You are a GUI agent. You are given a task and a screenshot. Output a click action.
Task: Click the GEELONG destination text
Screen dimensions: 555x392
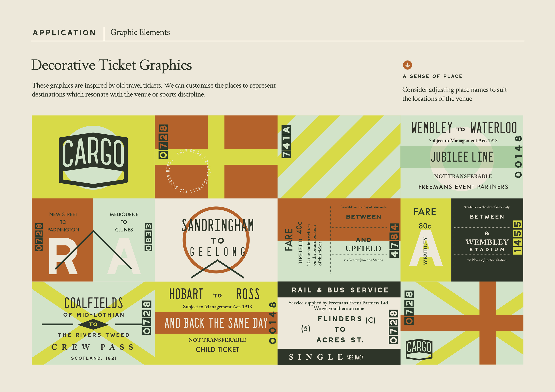coord(218,252)
